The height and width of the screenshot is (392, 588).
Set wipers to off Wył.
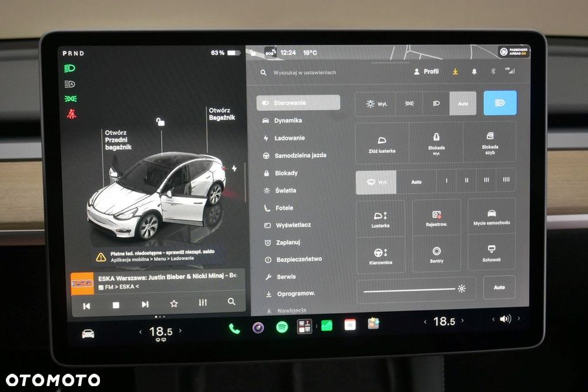[376, 182]
